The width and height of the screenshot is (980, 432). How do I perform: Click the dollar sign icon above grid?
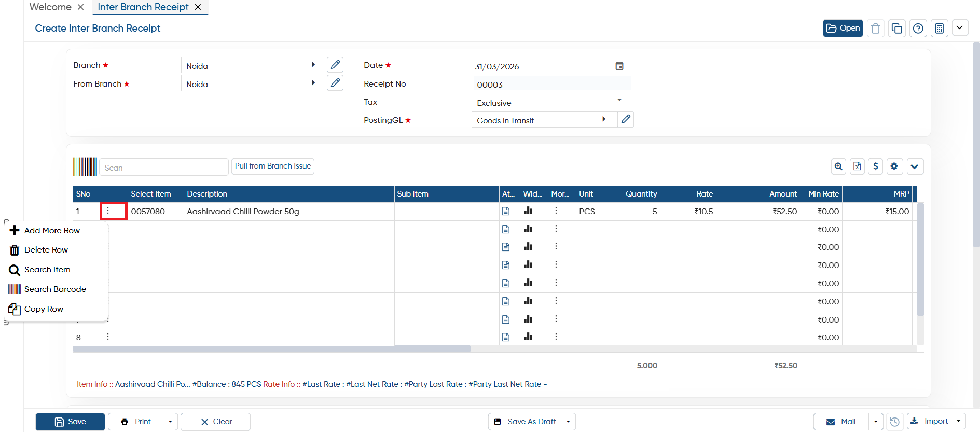[x=876, y=166]
